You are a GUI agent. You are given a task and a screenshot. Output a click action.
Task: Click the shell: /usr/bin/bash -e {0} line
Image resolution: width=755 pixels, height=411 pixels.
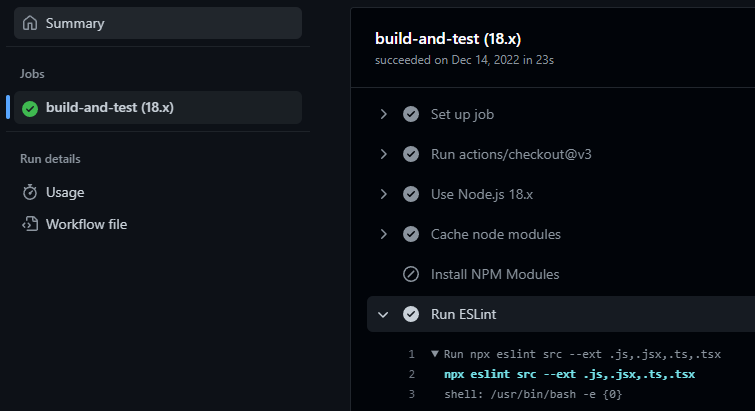click(x=533, y=394)
